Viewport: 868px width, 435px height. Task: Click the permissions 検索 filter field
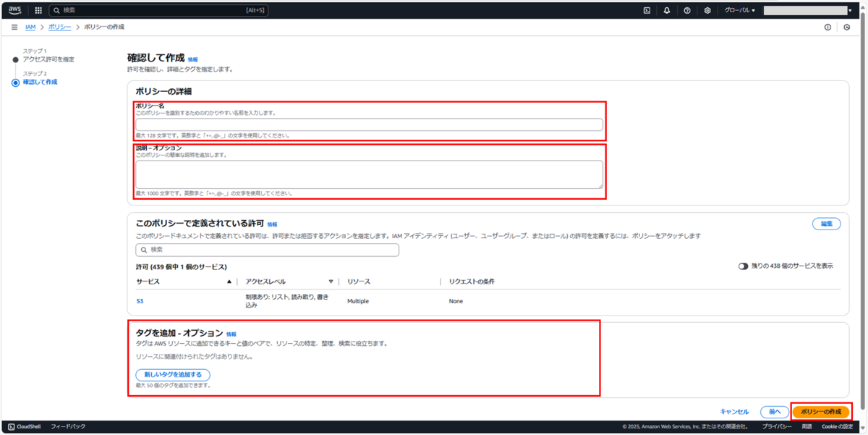click(x=267, y=250)
